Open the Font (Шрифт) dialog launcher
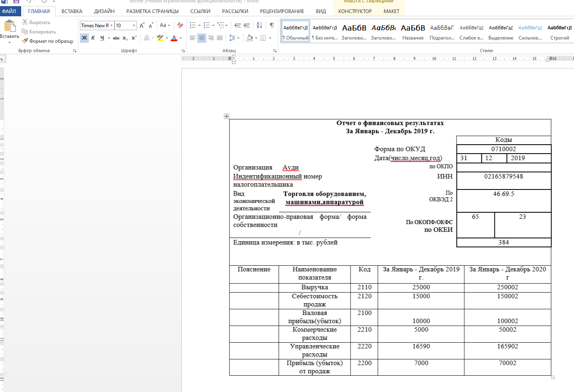The image size is (574, 392). (x=183, y=51)
